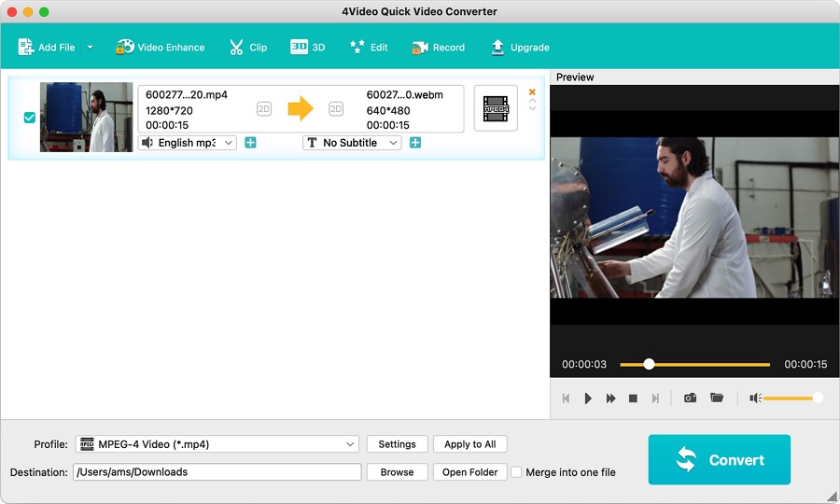Screen dimensions: 840x504
Task: Add subtitle with plus icon
Action: pyautogui.click(x=415, y=143)
